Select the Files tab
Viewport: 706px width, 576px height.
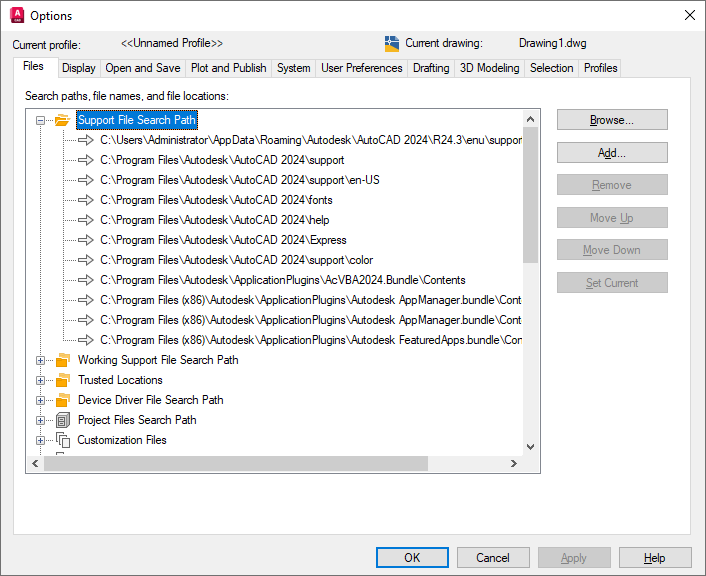click(34, 67)
